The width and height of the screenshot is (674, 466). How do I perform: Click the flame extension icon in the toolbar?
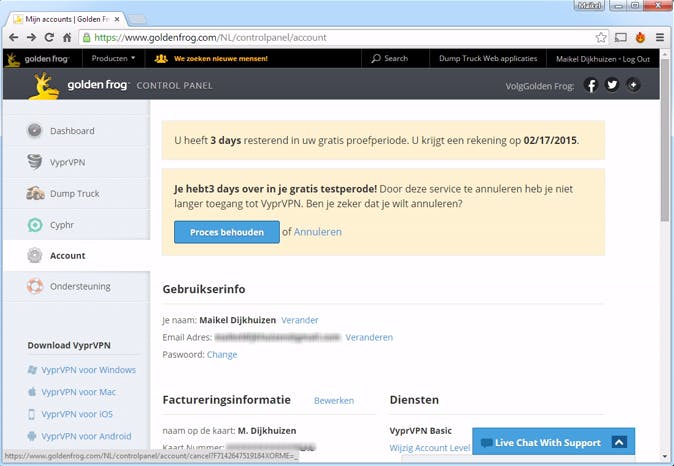(640, 37)
